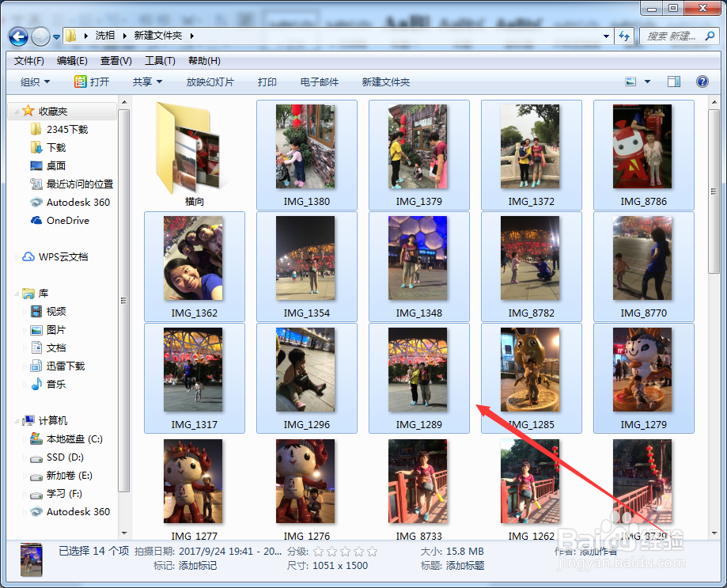Select photo IMG_1348

pos(418,266)
